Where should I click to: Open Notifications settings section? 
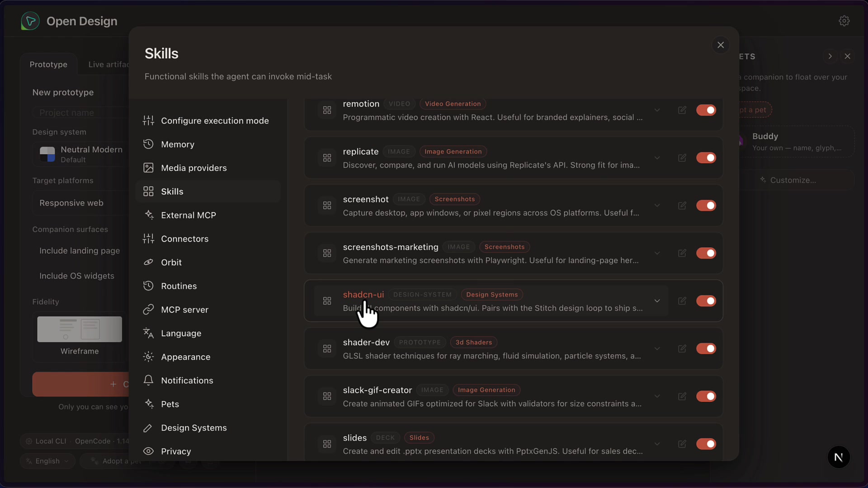[208, 380]
